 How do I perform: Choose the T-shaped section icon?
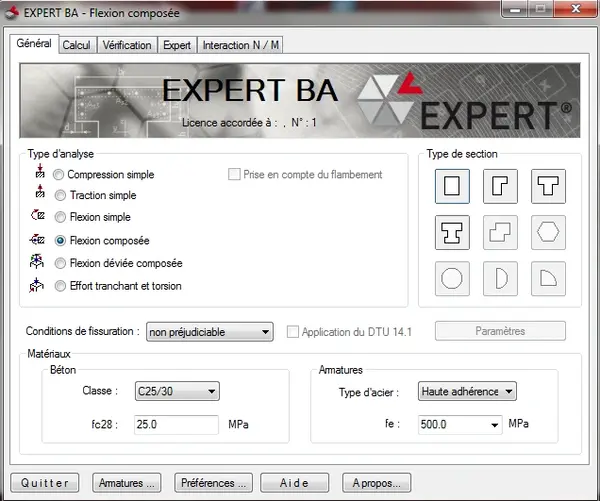tap(548, 186)
